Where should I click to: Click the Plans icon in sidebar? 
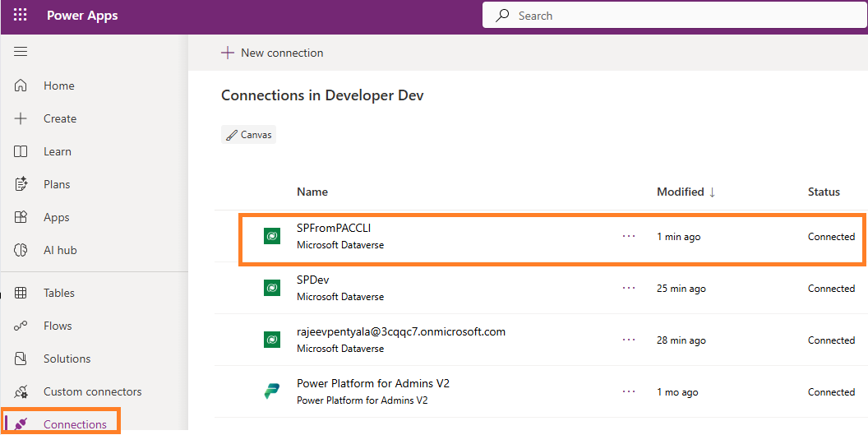tap(21, 184)
